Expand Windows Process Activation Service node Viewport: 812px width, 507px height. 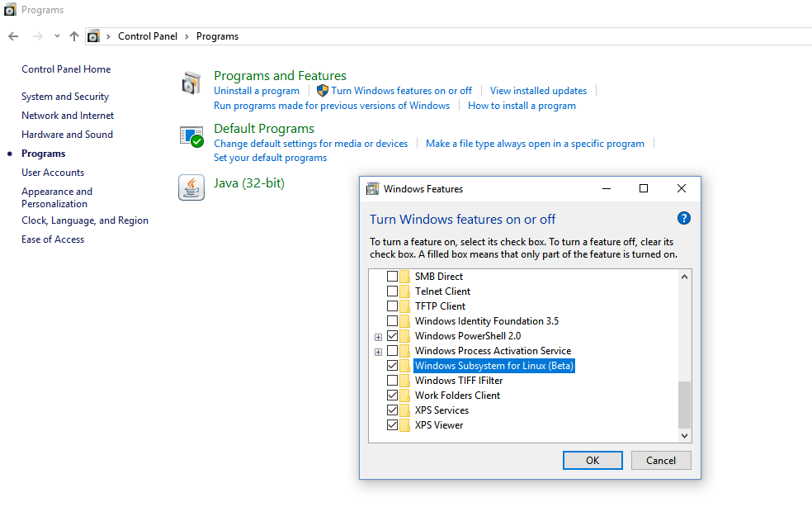(x=378, y=352)
